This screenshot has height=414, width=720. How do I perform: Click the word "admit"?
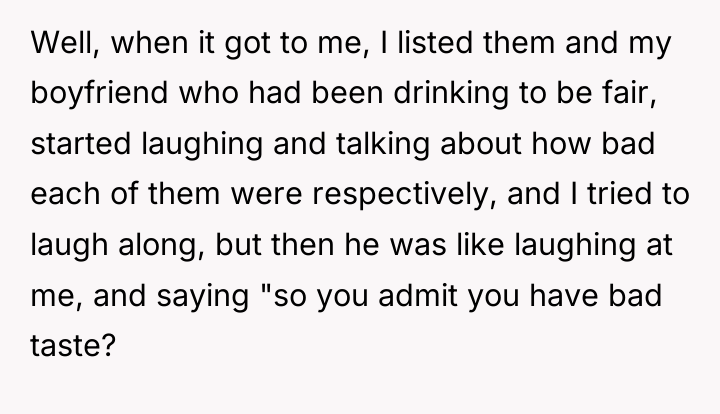pyautogui.click(x=418, y=295)
